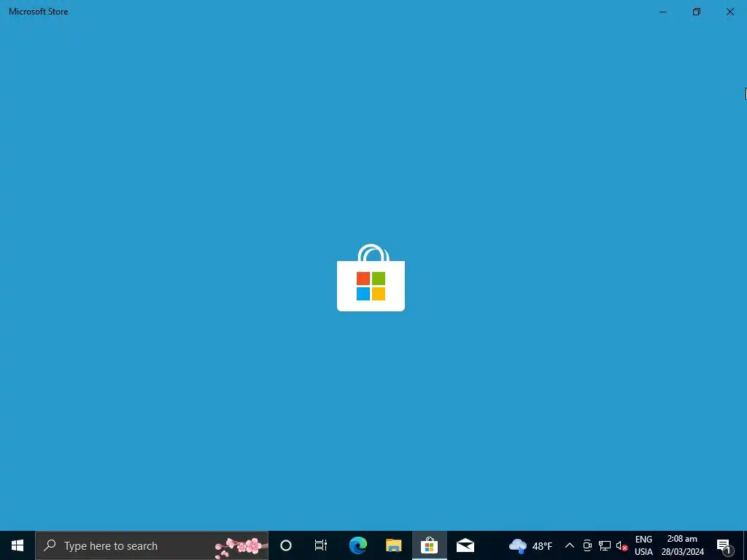This screenshot has width=747, height=560.
Task: Open the clock showing 2:08 am
Action: pyautogui.click(x=682, y=545)
